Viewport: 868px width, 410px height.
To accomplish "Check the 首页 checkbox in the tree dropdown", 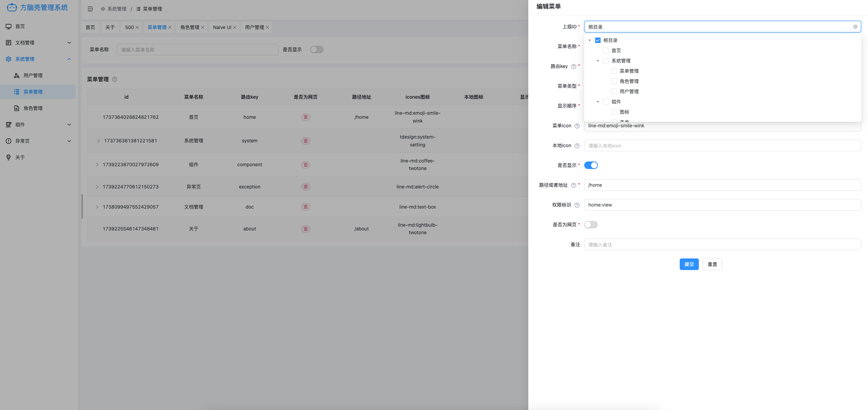I will tap(606, 51).
